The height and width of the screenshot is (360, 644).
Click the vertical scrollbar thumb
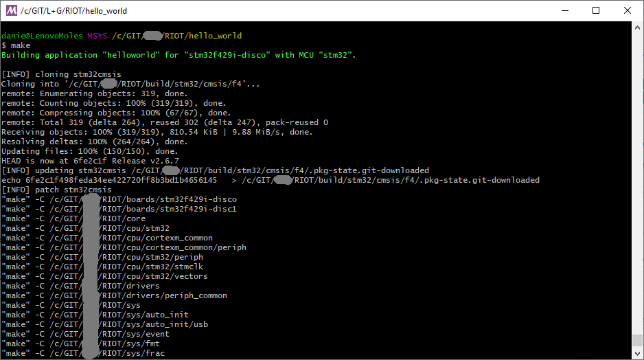coord(638,341)
